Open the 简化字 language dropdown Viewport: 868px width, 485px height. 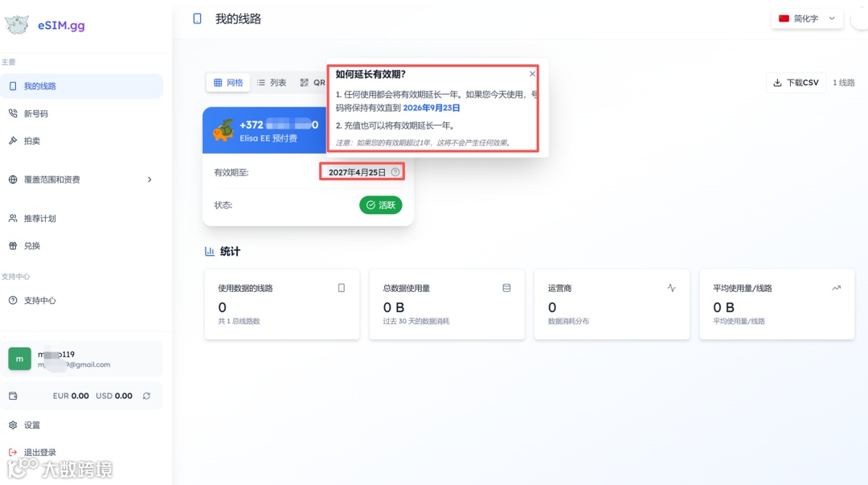pos(807,18)
